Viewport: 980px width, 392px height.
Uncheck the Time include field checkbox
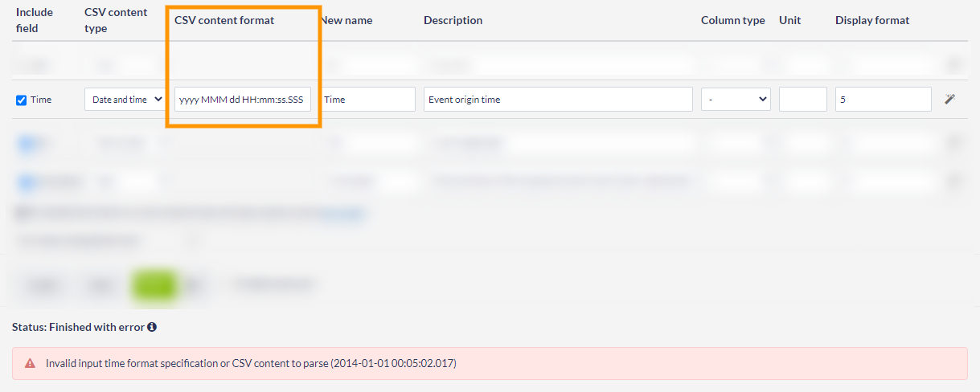(22, 100)
